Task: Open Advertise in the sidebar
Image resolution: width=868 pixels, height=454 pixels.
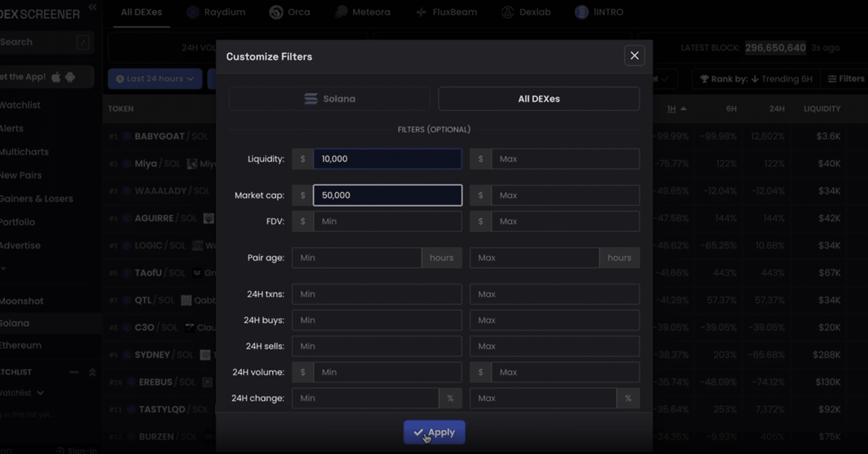Action: [20, 246]
